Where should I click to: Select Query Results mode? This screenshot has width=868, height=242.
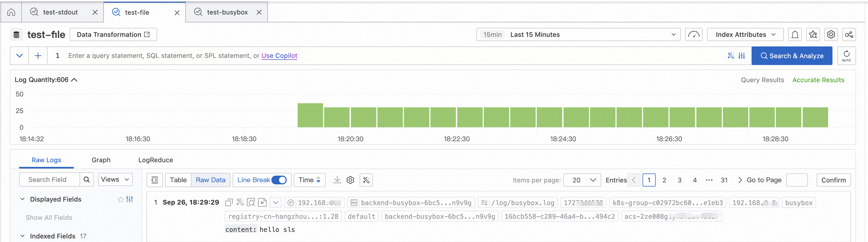pos(762,80)
